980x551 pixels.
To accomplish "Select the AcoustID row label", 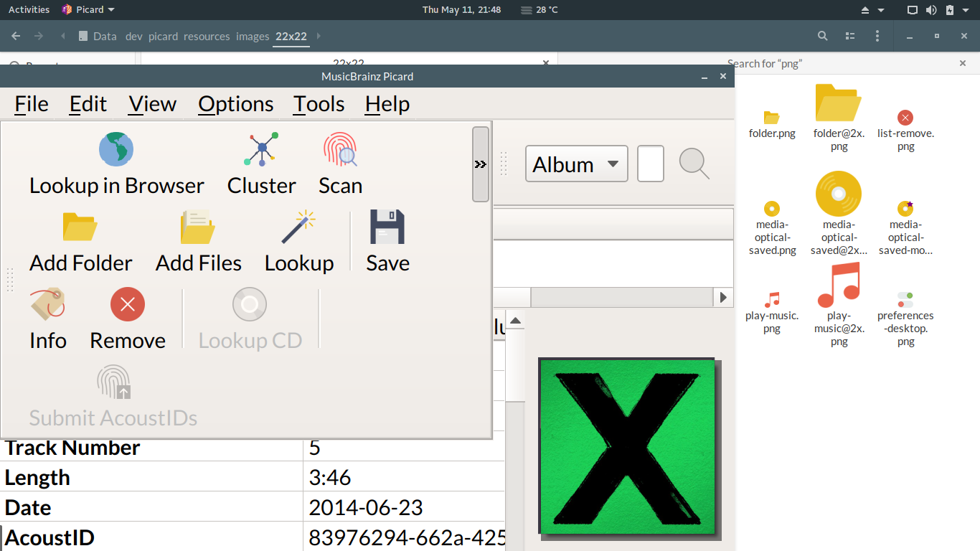I will pyautogui.click(x=50, y=538).
